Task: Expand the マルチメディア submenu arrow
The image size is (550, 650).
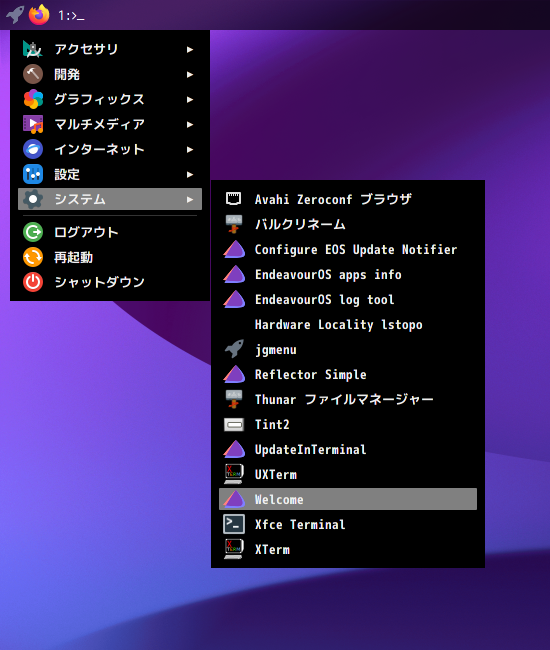Action: tap(190, 124)
